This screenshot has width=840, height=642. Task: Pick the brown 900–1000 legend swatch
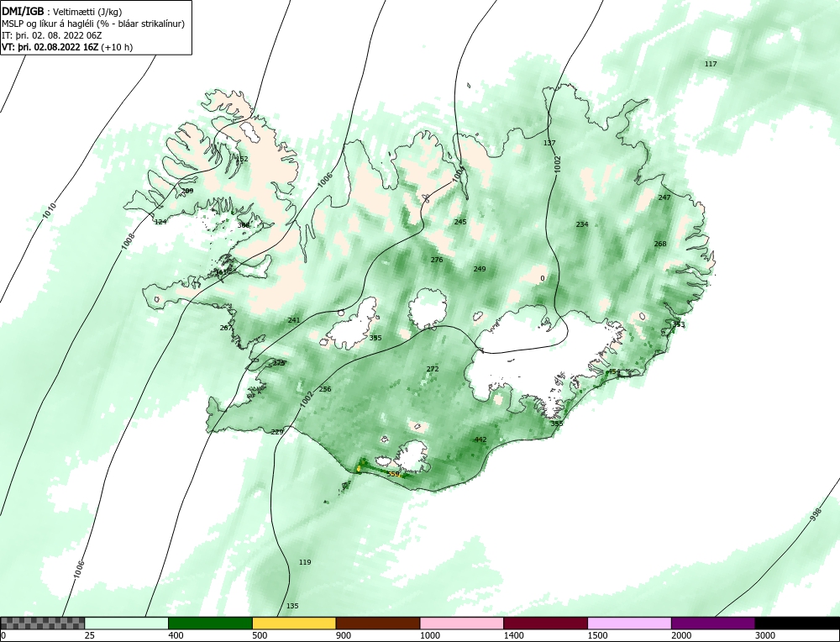click(378, 623)
